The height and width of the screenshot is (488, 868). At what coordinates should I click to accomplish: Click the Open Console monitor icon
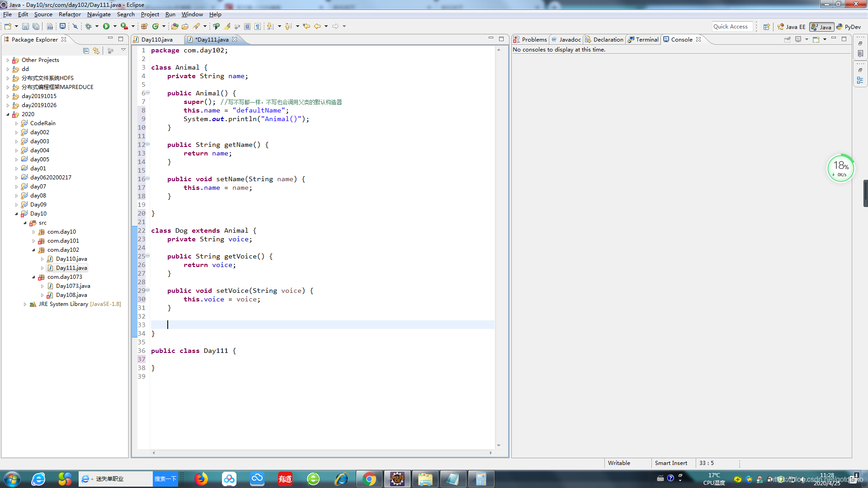(63, 27)
